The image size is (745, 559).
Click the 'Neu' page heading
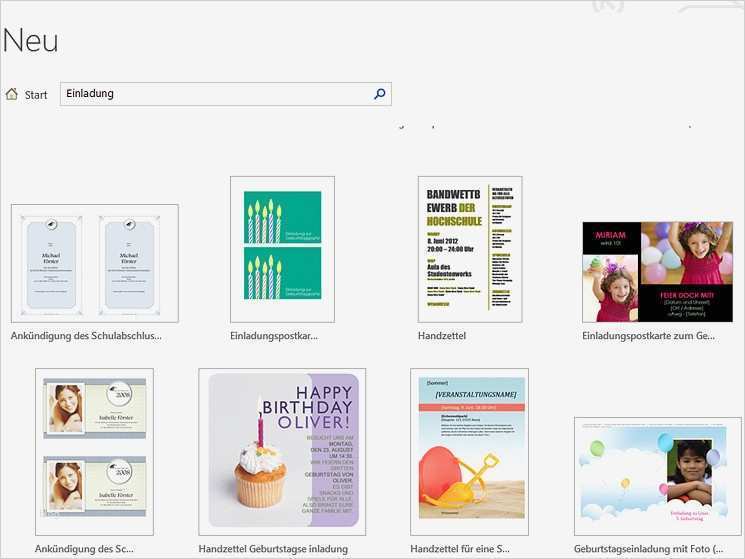coord(31,40)
